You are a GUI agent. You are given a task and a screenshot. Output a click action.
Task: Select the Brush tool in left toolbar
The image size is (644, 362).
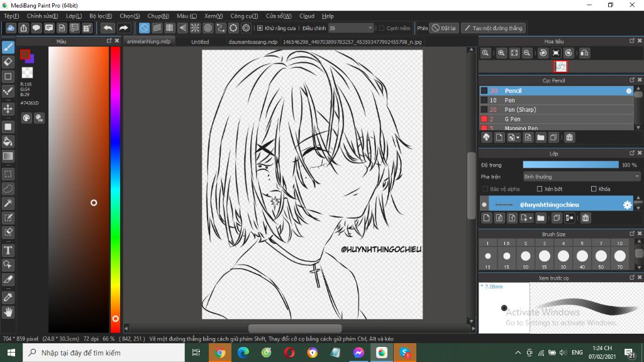[x=8, y=47]
